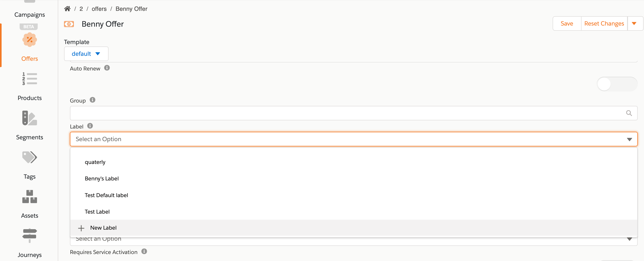
Task: Open the default Template dropdown
Action: point(86,54)
